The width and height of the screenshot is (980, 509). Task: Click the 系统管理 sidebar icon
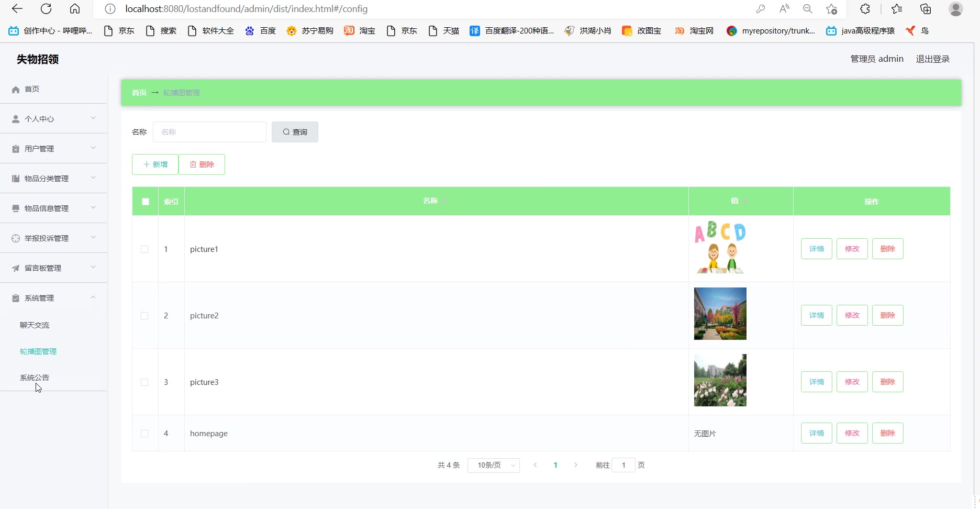point(16,298)
